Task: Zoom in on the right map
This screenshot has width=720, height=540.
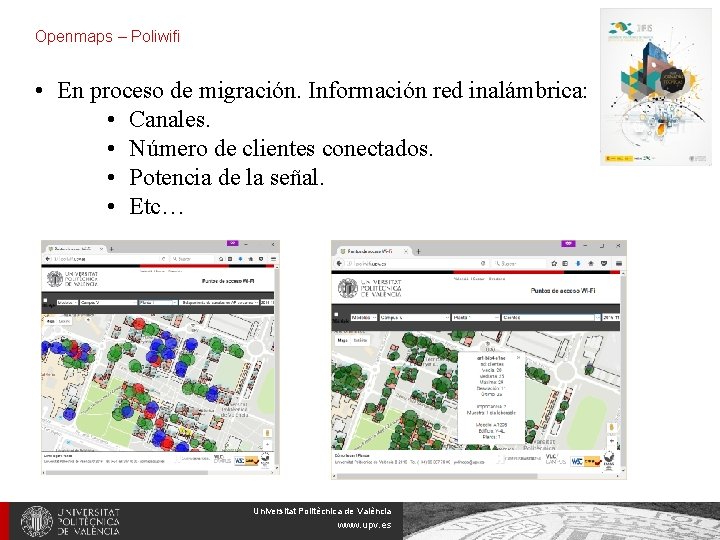Action: 612,440
